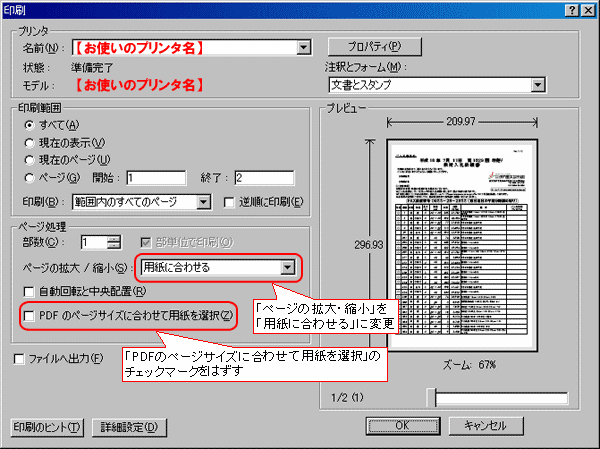Click the ズーム: 67% text
The height and width of the screenshot is (449, 600).
click(x=469, y=365)
